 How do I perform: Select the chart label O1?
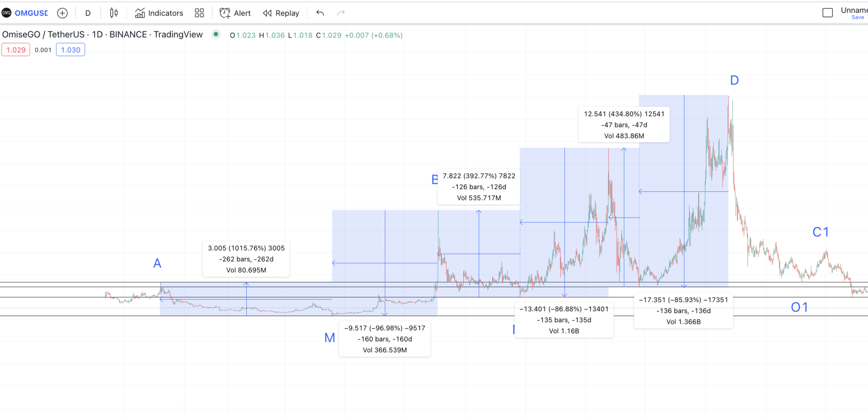[799, 307]
